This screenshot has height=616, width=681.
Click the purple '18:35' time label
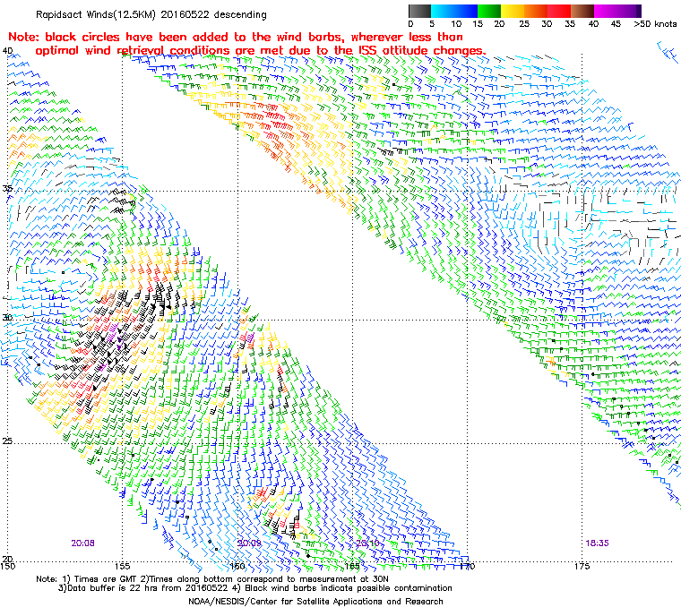tap(597, 543)
